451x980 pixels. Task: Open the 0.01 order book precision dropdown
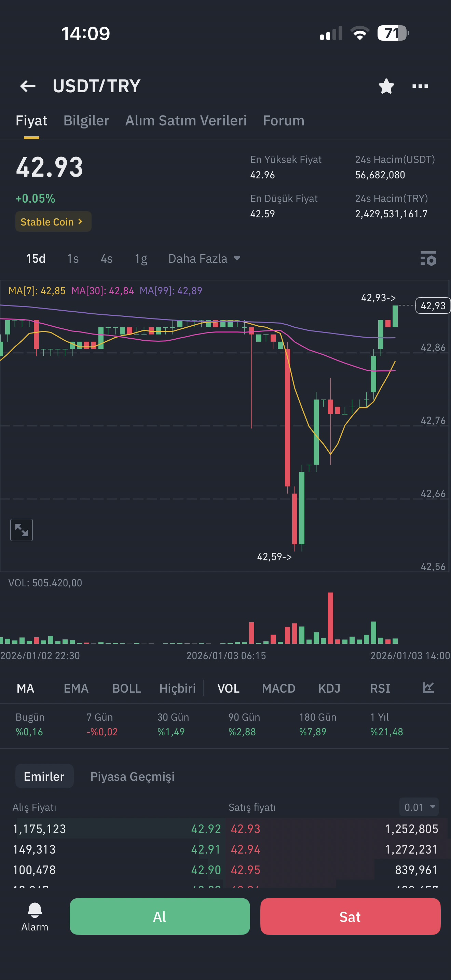pyautogui.click(x=419, y=807)
